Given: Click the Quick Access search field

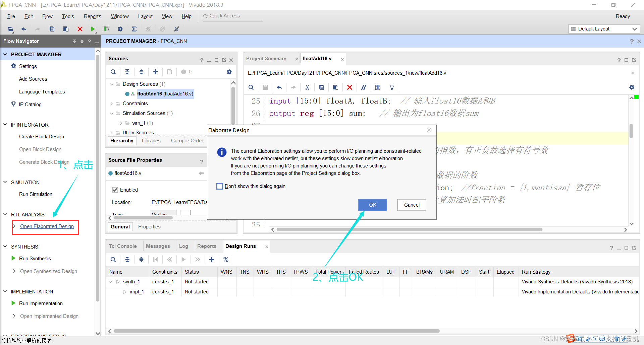Looking at the screenshot, I should [232, 16].
